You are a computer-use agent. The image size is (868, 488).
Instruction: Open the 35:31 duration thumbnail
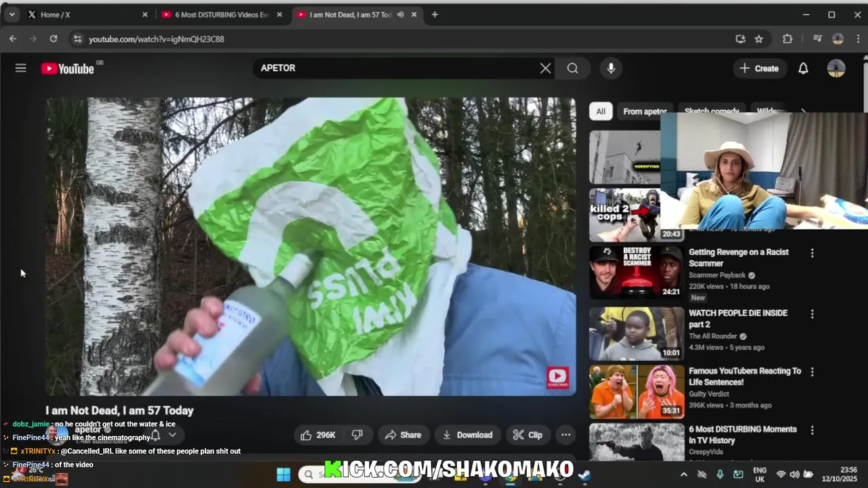click(637, 392)
